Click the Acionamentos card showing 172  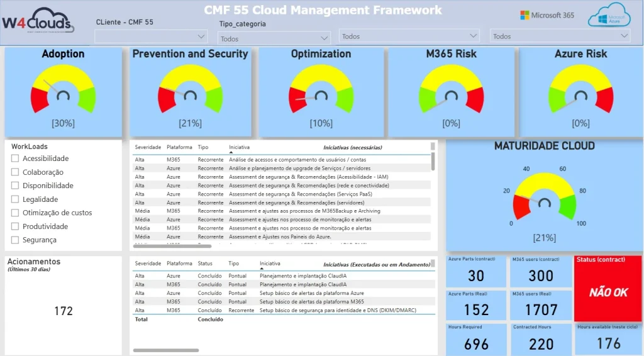(63, 305)
